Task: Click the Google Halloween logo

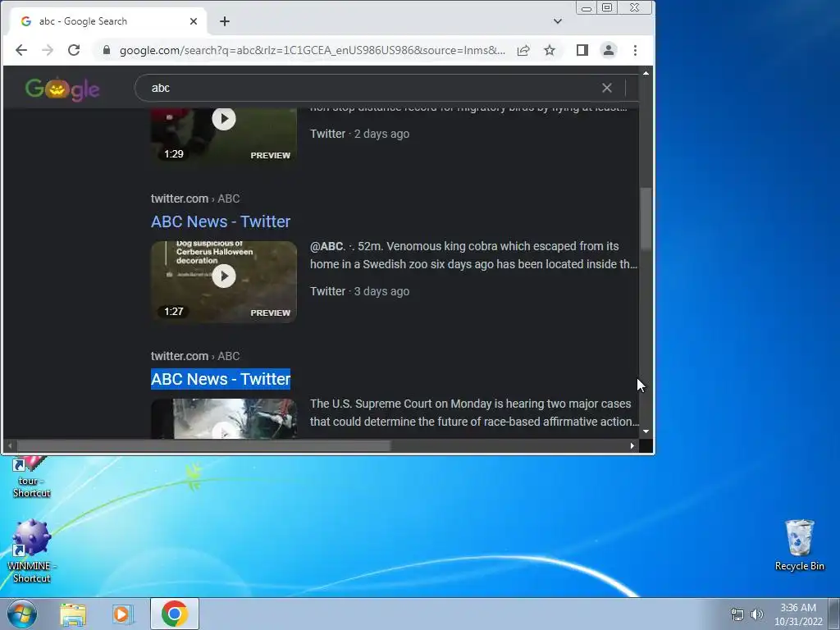Action: pyautogui.click(x=62, y=89)
